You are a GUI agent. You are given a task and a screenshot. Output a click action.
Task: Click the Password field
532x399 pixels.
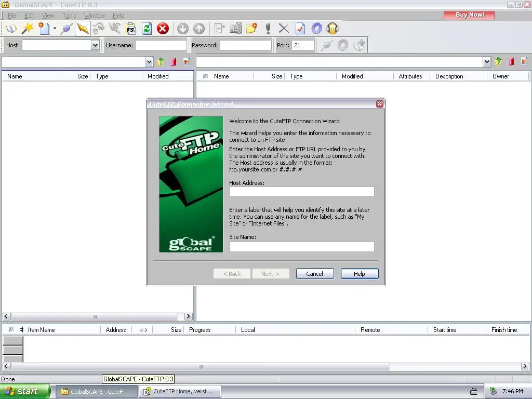[x=246, y=45]
